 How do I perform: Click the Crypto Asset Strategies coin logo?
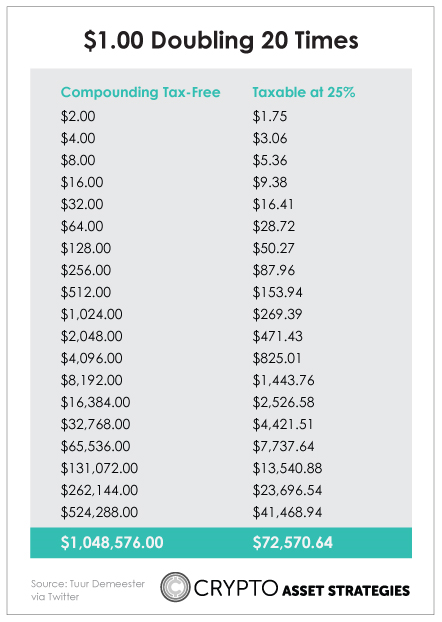pos(175,587)
